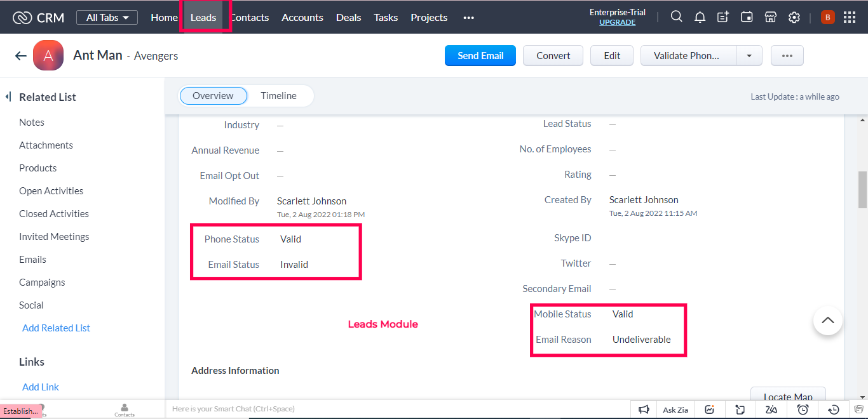Click the Phone Status value Valid
This screenshot has height=419, width=868.
click(290, 239)
